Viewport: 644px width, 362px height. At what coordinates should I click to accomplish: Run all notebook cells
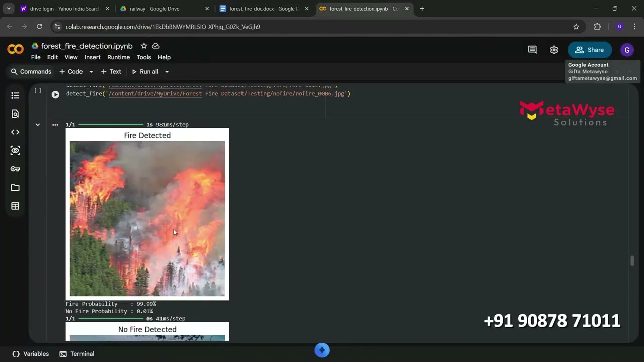pyautogui.click(x=145, y=72)
